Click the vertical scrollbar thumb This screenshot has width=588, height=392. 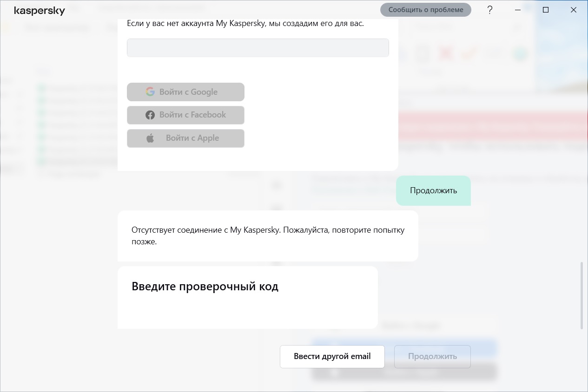click(x=581, y=296)
